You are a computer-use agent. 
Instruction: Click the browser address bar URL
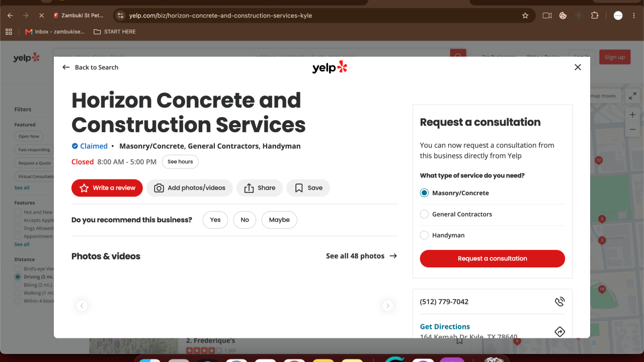(220, 16)
